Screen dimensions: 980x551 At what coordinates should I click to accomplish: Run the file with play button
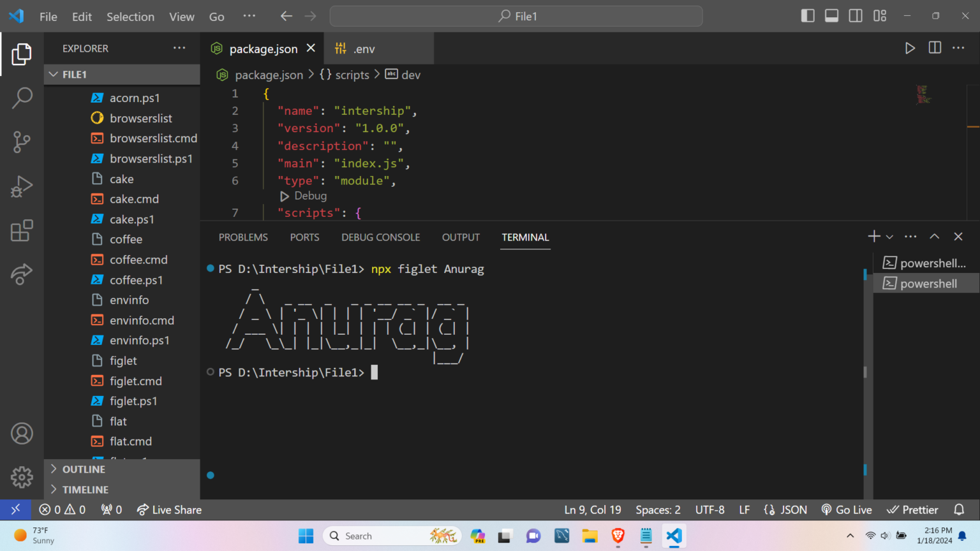pyautogui.click(x=910, y=48)
